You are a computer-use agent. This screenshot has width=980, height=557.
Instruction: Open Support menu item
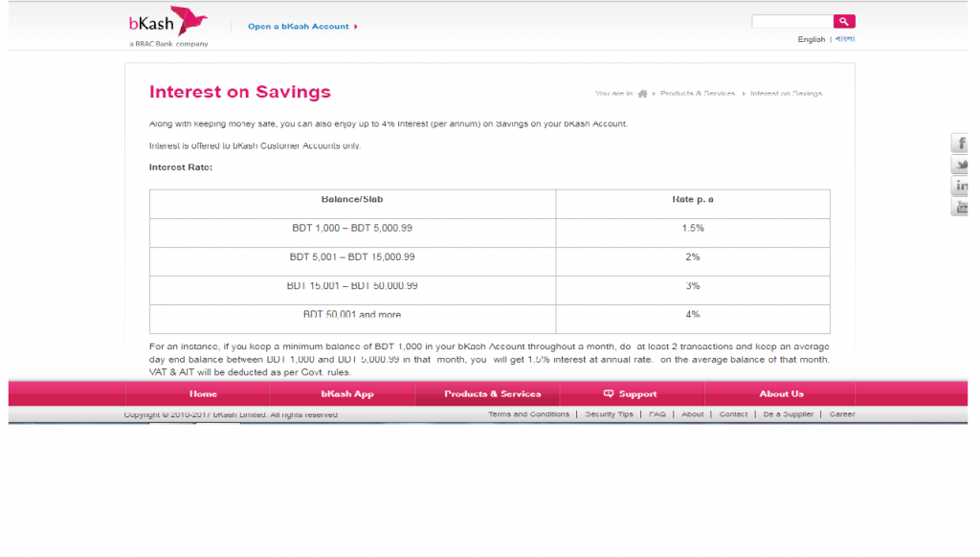pos(632,394)
